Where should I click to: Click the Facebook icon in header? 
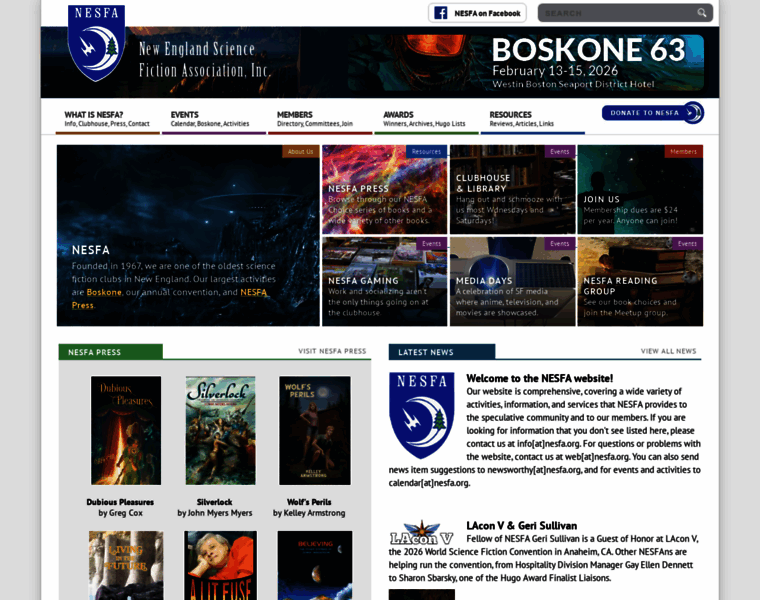pyautogui.click(x=441, y=13)
